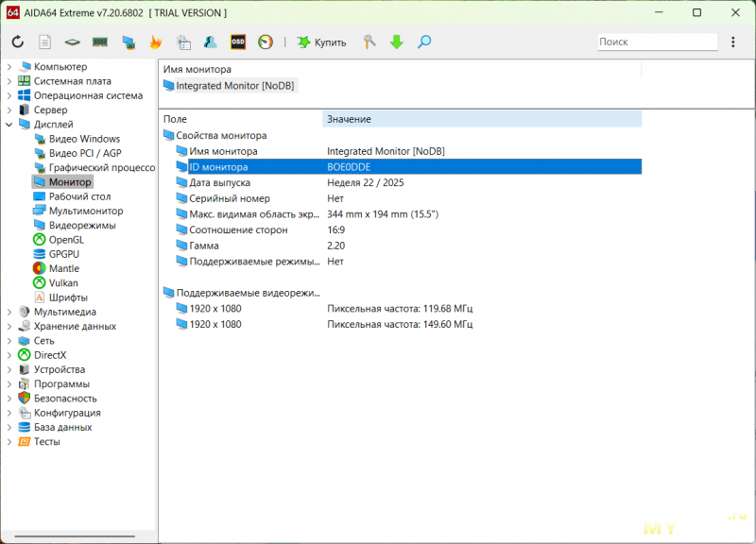
Task: Expand the Мультимедиа tree node
Action: pyautogui.click(x=9, y=312)
